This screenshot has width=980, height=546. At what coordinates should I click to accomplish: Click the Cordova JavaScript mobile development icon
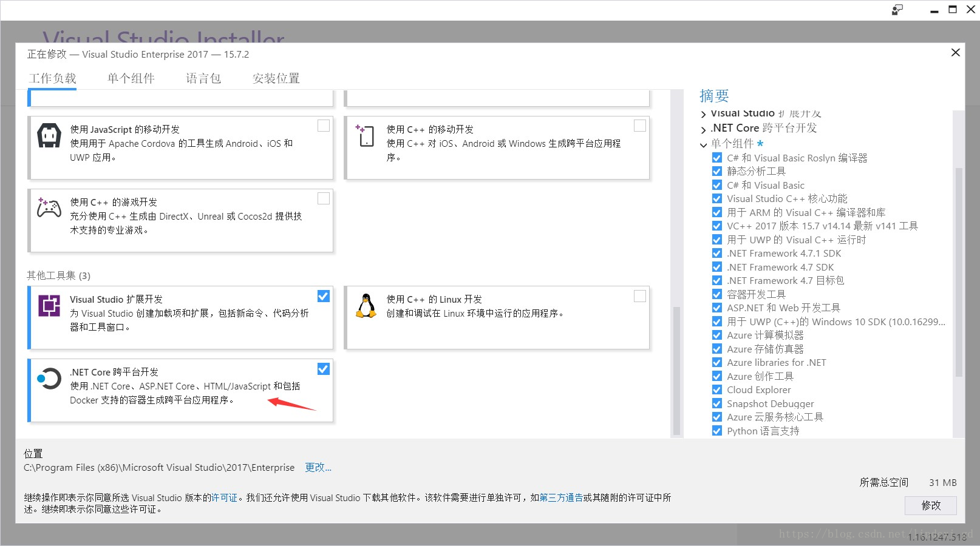point(49,135)
